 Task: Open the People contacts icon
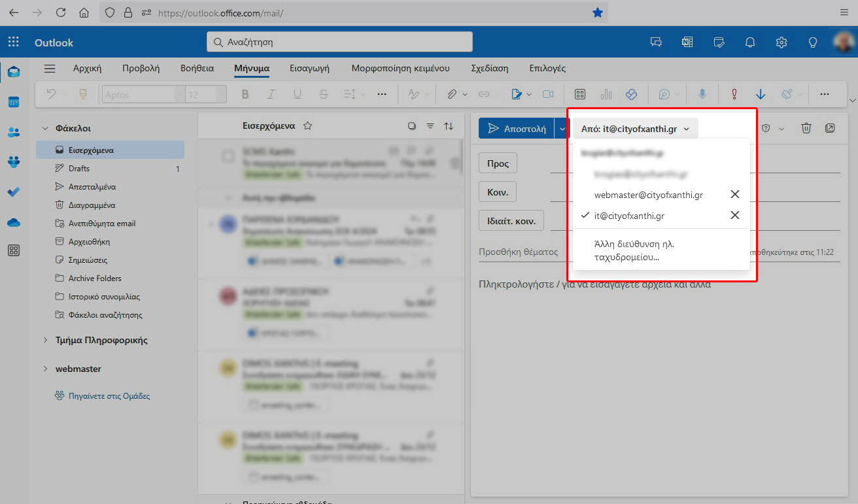(x=14, y=132)
